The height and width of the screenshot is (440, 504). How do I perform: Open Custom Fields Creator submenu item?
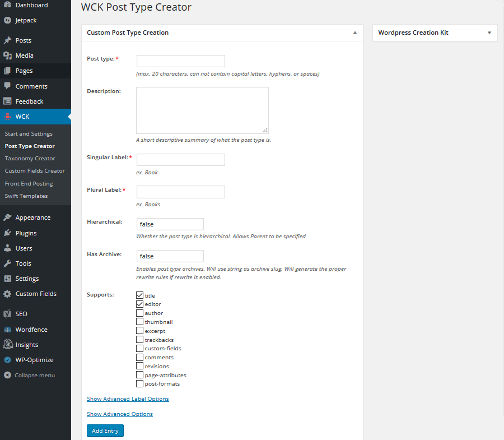tap(35, 171)
